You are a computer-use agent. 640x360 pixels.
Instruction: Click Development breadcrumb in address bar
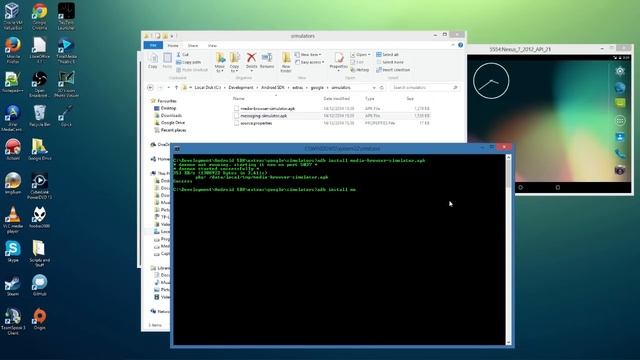coord(241,87)
